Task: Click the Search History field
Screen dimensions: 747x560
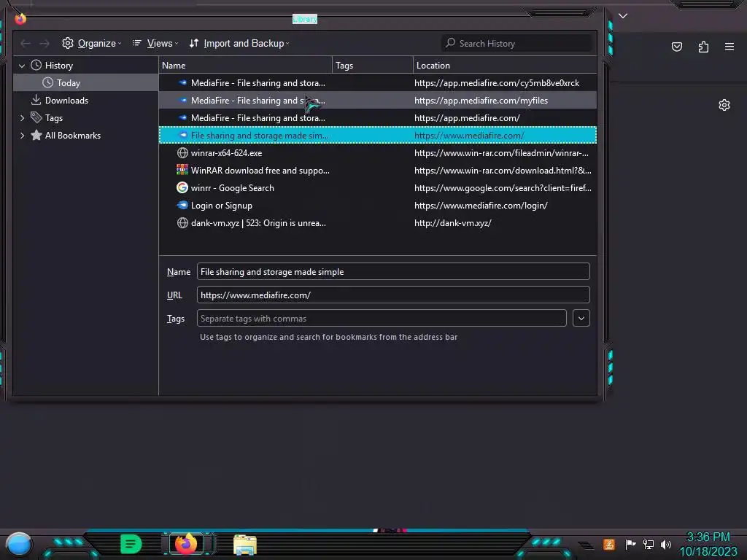Action: 517,43
